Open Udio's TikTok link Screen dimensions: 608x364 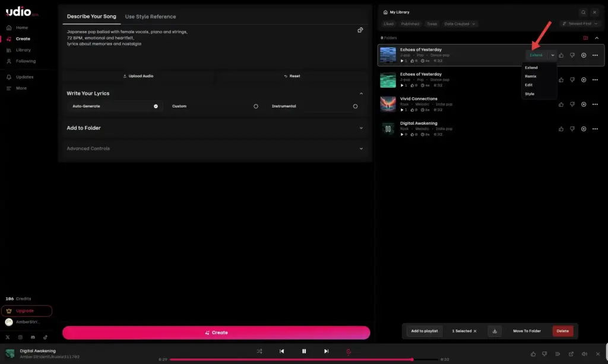pyautogui.click(x=45, y=337)
